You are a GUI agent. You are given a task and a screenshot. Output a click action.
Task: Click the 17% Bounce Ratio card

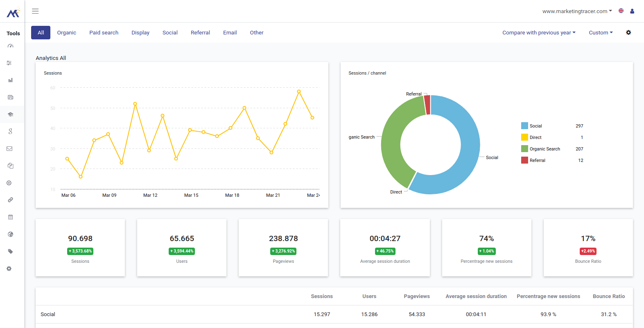(x=588, y=248)
